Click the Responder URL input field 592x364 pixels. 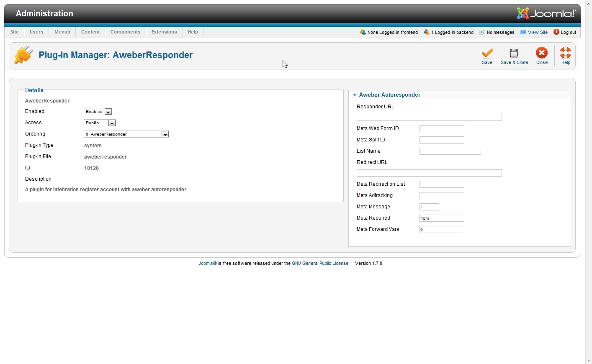click(429, 118)
